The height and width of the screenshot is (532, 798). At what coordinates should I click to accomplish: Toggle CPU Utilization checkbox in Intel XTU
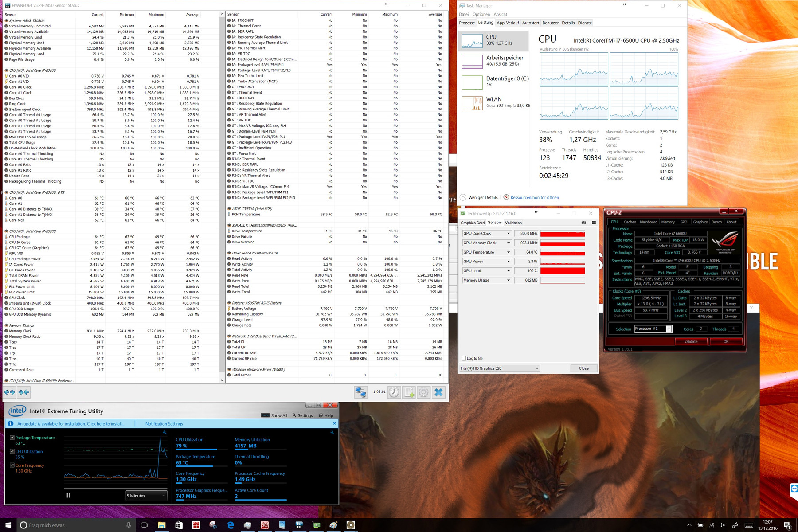click(x=12, y=451)
